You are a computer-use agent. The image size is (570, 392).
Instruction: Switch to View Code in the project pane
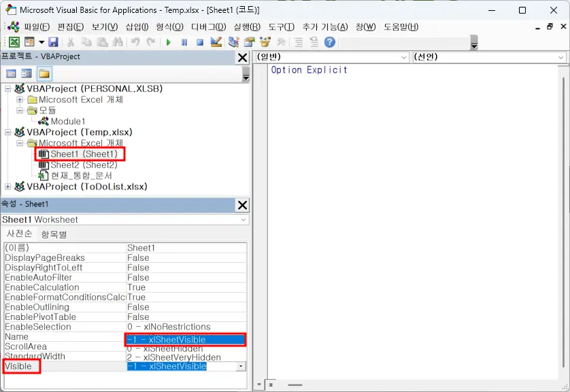pyautogui.click(x=11, y=73)
